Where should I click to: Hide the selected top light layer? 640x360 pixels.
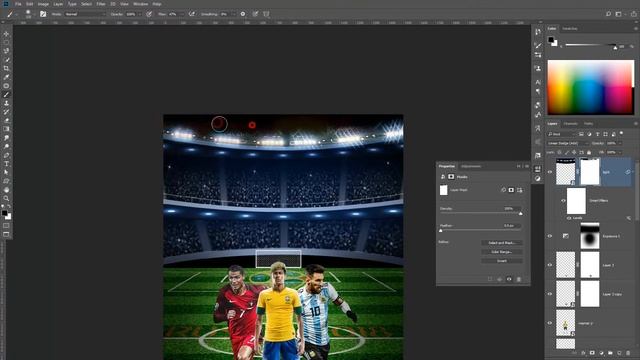click(550, 172)
